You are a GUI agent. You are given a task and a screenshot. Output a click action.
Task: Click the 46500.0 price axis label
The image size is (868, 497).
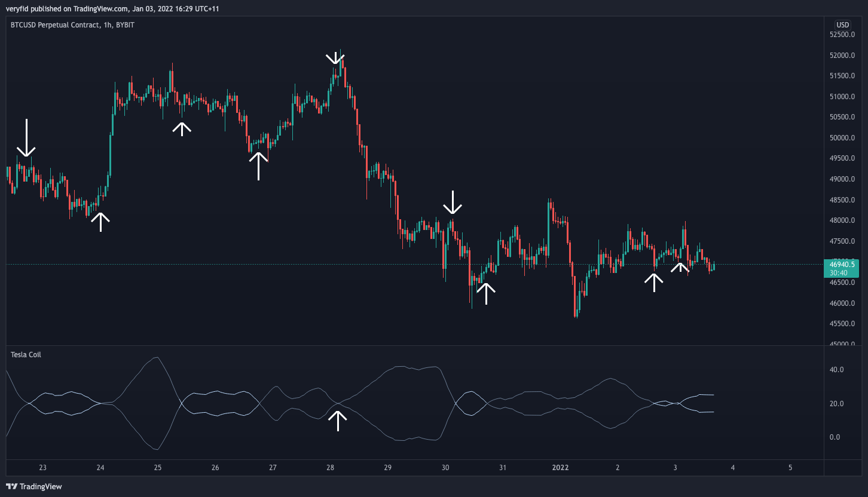point(842,283)
